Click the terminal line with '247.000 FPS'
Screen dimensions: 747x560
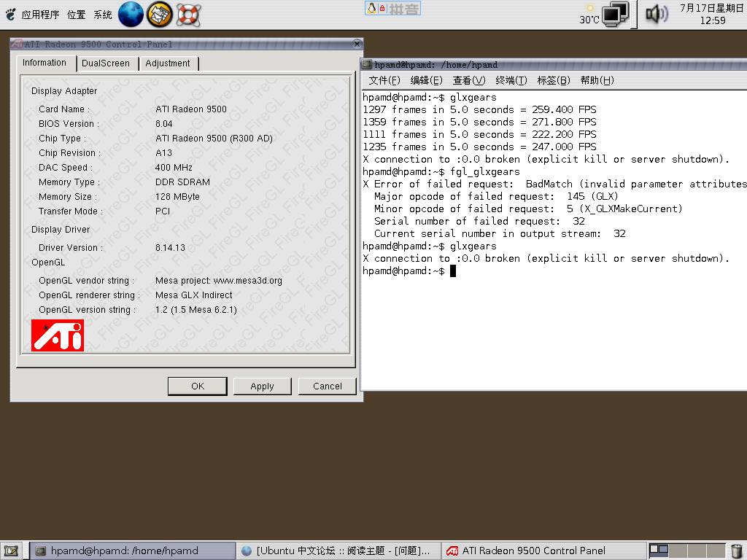point(479,147)
